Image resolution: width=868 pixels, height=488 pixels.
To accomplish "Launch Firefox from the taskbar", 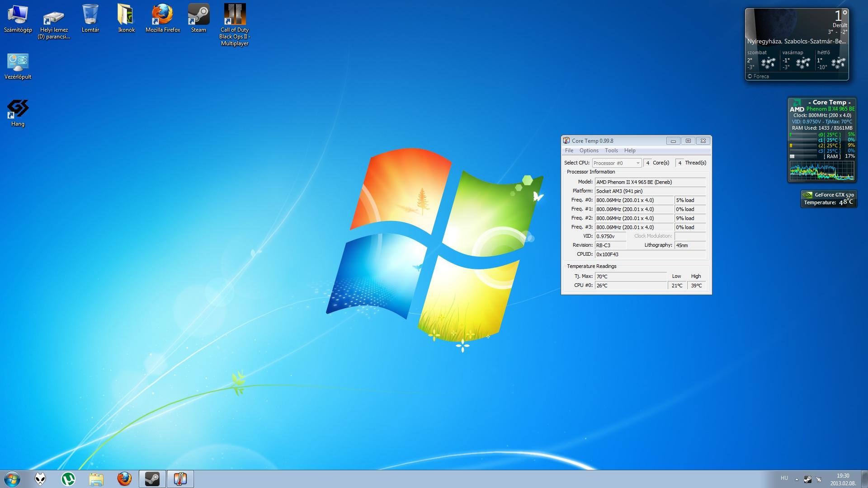I will pos(124,479).
